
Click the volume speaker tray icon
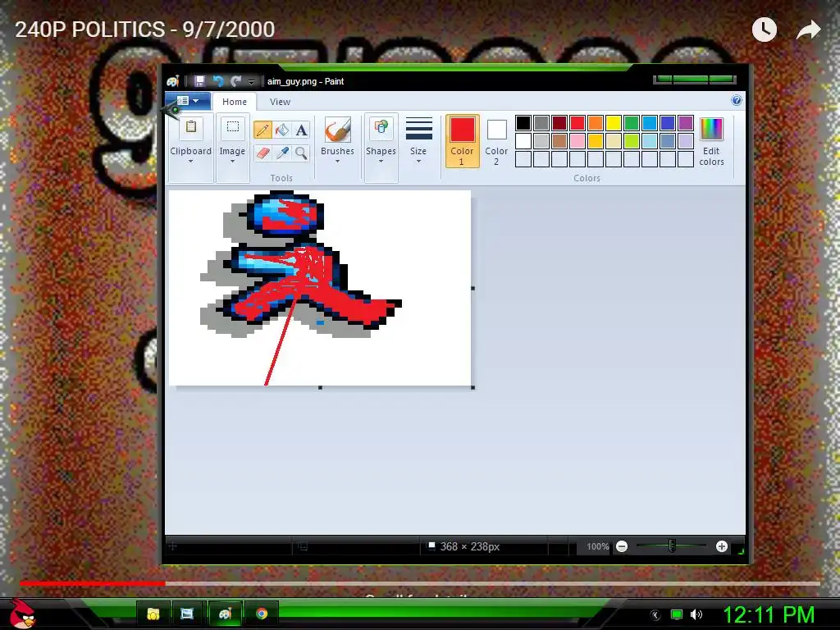pos(696,614)
